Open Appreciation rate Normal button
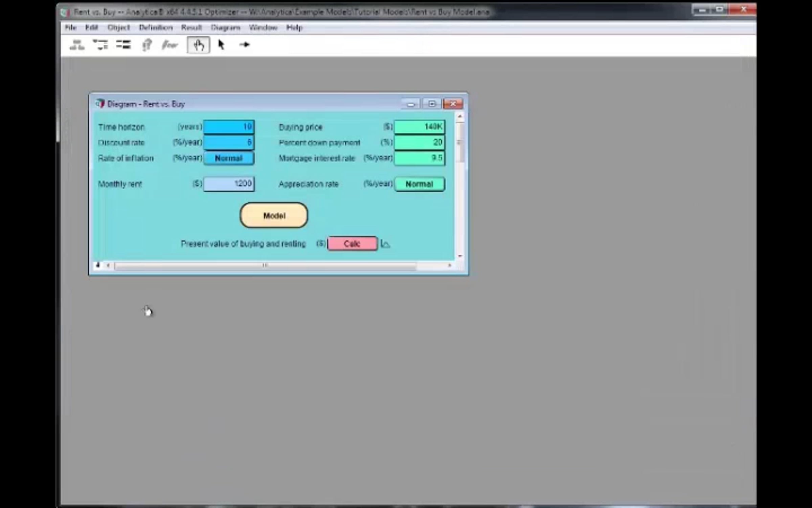The height and width of the screenshot is (508, 812). click(x=420, y=184)
